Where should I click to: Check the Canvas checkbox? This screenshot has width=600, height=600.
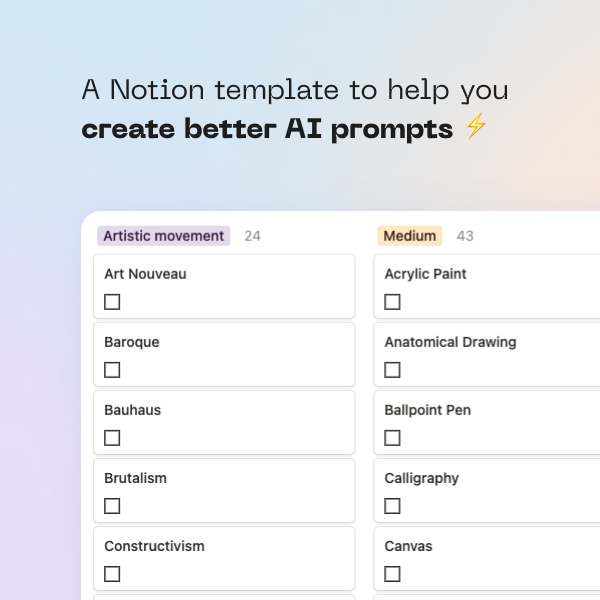[392, 574]
